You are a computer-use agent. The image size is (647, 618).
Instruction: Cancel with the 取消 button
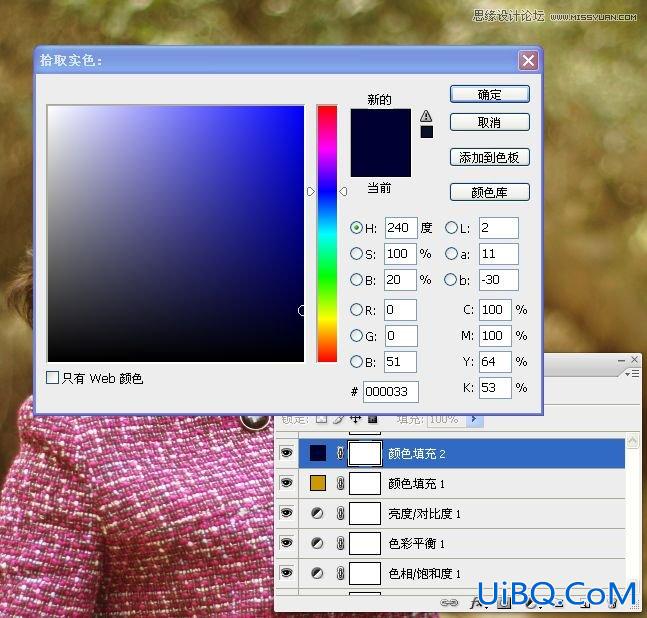[489, 122]
